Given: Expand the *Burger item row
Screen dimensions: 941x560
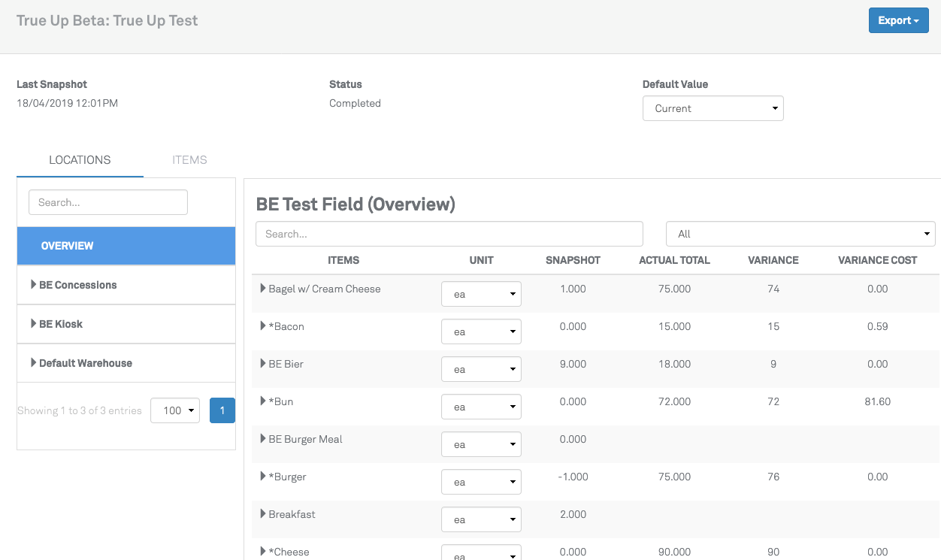Looking at the screenshot, I should click(x=263, y=477).
